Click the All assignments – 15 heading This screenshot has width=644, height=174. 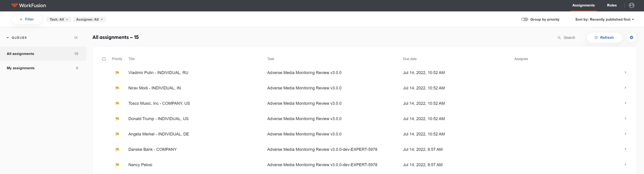coord(116,37)
